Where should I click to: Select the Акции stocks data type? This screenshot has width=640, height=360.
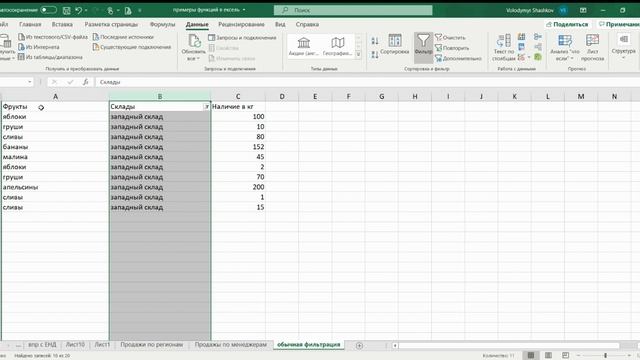[x=303, y=46]
